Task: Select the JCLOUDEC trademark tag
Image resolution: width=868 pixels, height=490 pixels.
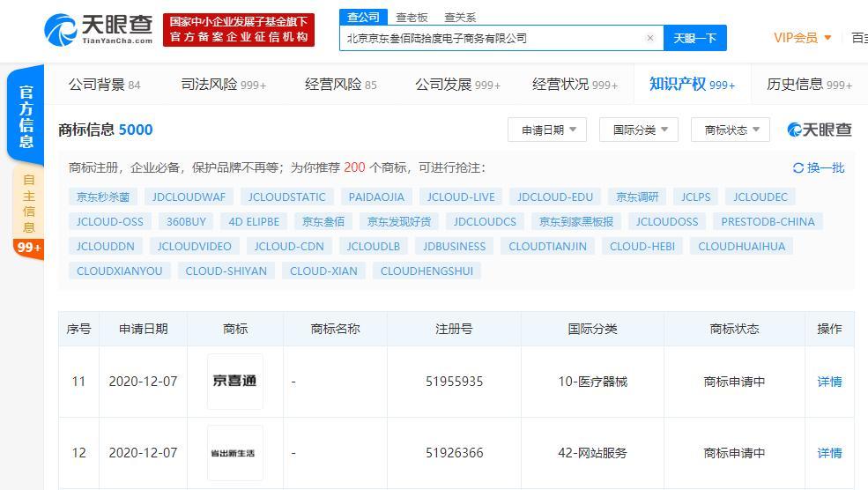Action: pos(760,197)
